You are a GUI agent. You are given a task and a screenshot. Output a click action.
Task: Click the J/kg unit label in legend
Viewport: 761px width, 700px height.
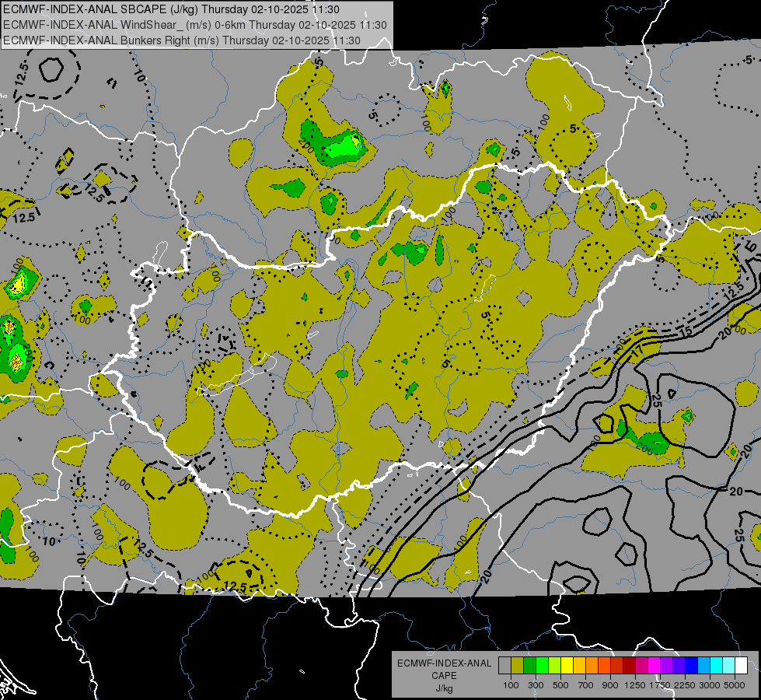point(444,688)
